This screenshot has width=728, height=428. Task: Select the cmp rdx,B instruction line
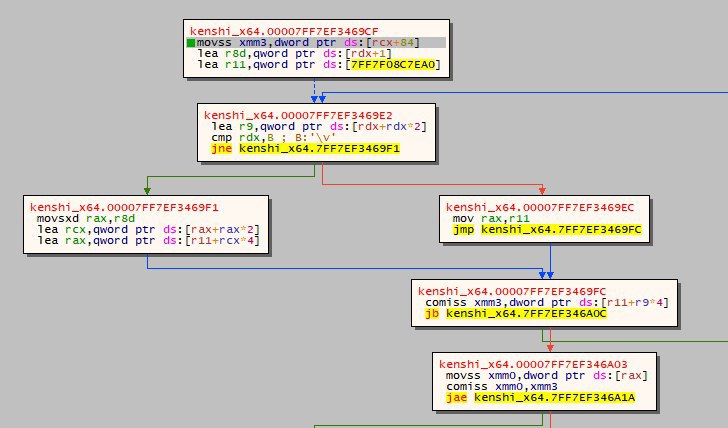(x=273, y=137)
